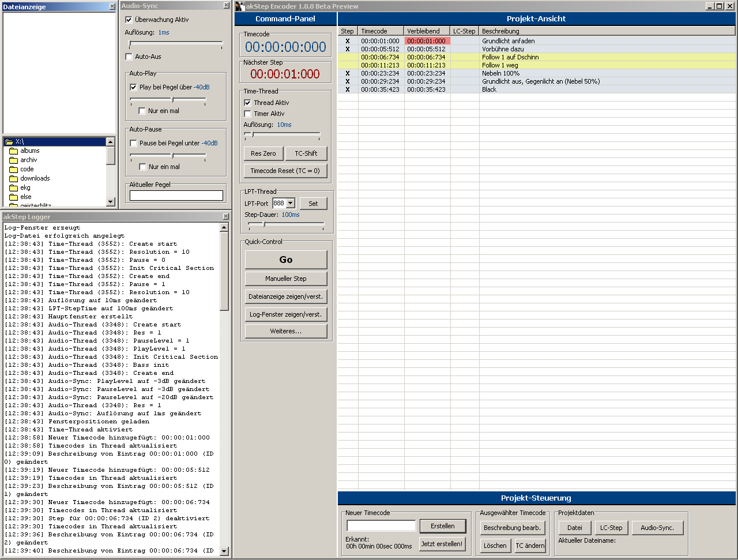Image resolution: width=738 pixels, height=560 pixels.
Task: Adjust the Auto-Pause level slider
Action: click(x=168, y=155)
